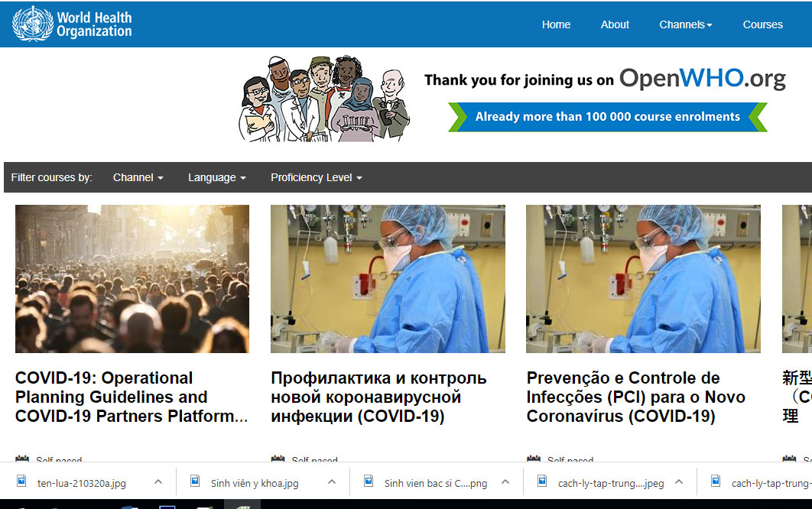
Task: Open the Профилактика и контроль course title link
Action: [378, 397]
